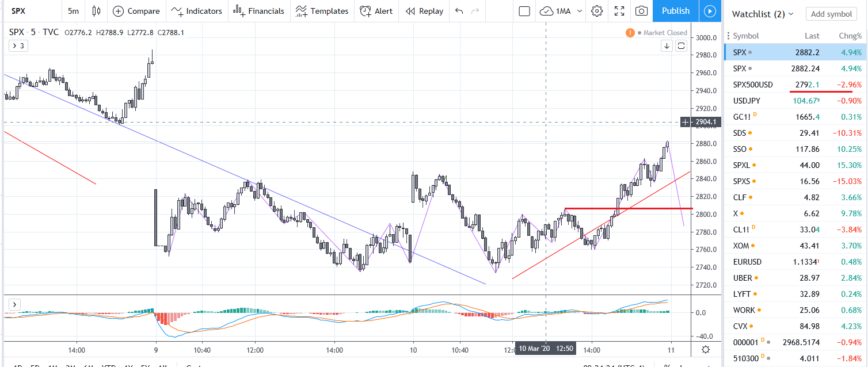The width and height of the screenshot is (868, 367).
Task: Click the SPX · 5 · TVC chart title
Action: point(33,32)
